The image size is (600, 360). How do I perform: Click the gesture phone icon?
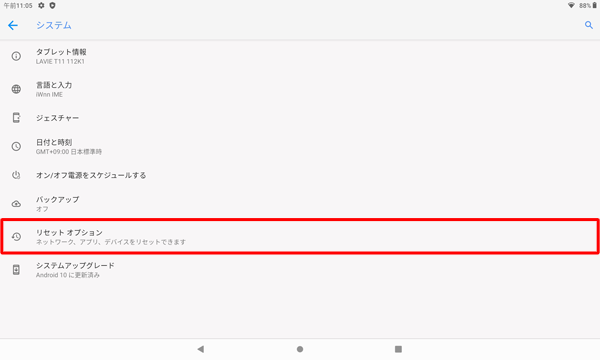[16, 118]
